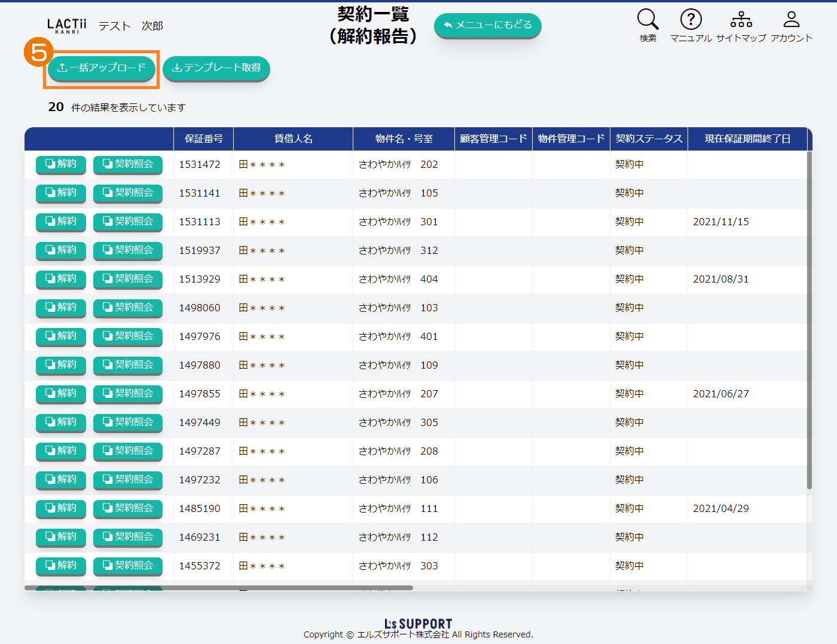Click 解約 for contract 1531472
This screenshot has width=837, height=644.
(x=61, y=164)
